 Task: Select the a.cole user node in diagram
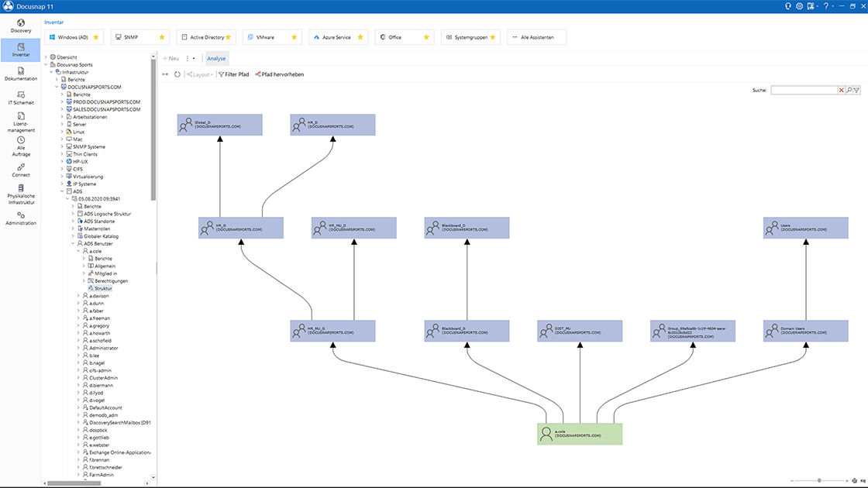pyautogui.click(x=580, y=434)
